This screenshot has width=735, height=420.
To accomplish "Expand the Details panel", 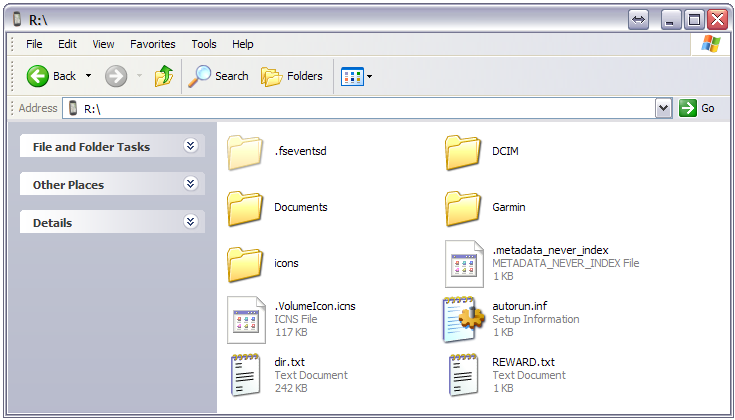I will click(x=190, y=222).
